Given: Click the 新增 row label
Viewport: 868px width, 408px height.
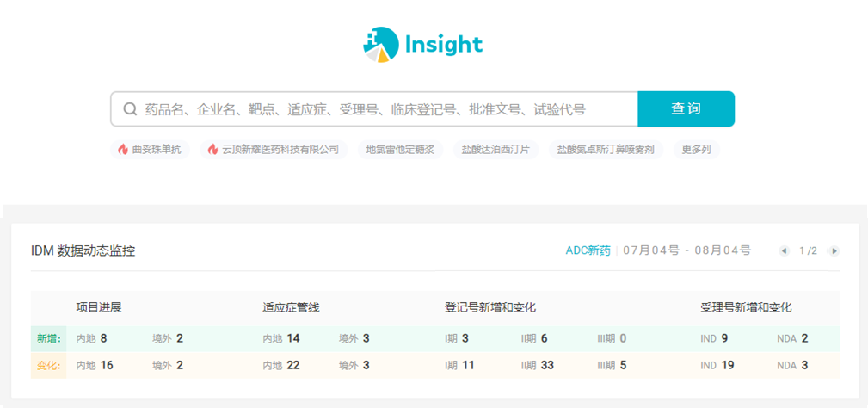Looking at the screenshot, I should (x=49, y=338).
